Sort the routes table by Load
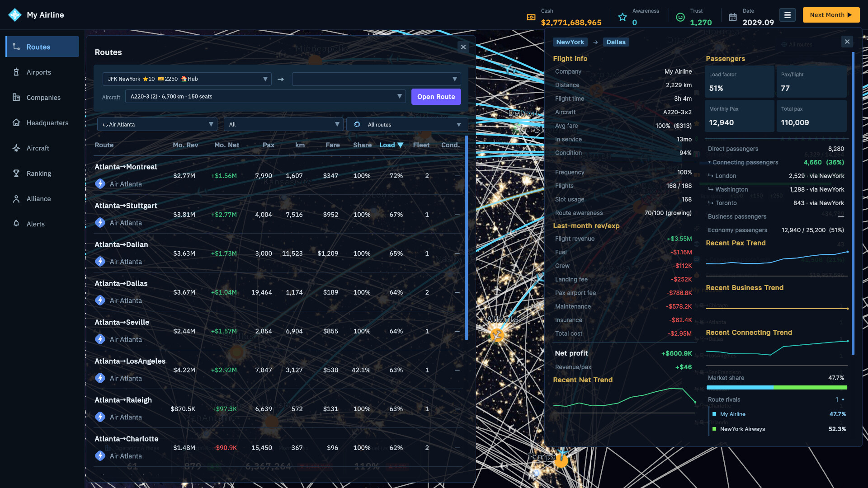The image size is (868, 488). [391, 145]
